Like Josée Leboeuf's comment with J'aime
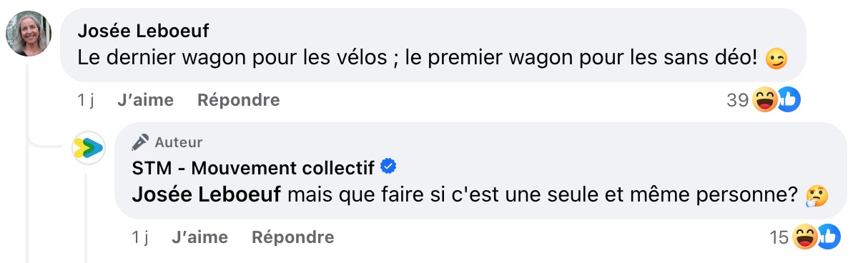This screenshot has height=263, width=868. pyautogui.click(x=145, y=100)
